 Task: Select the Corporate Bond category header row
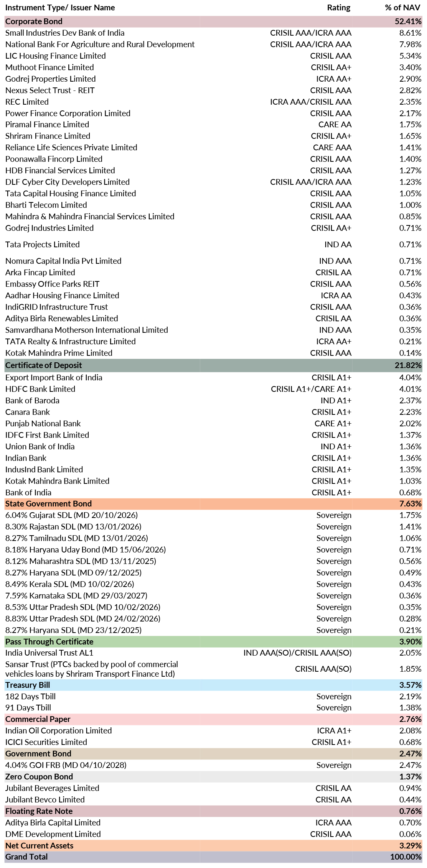pos(213,21)
